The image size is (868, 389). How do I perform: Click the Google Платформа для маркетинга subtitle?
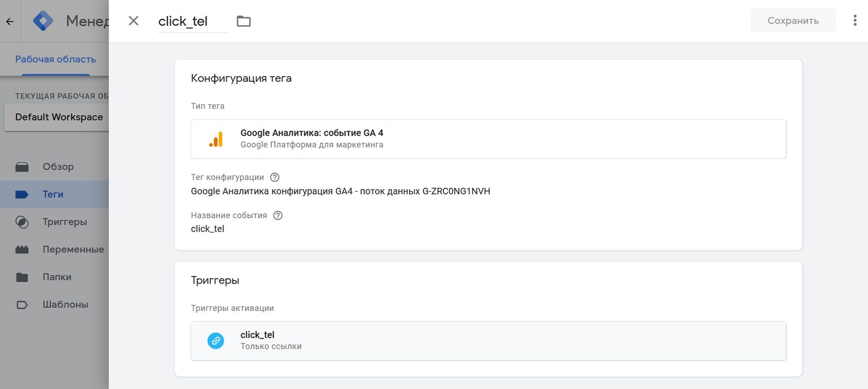(312, 145)
